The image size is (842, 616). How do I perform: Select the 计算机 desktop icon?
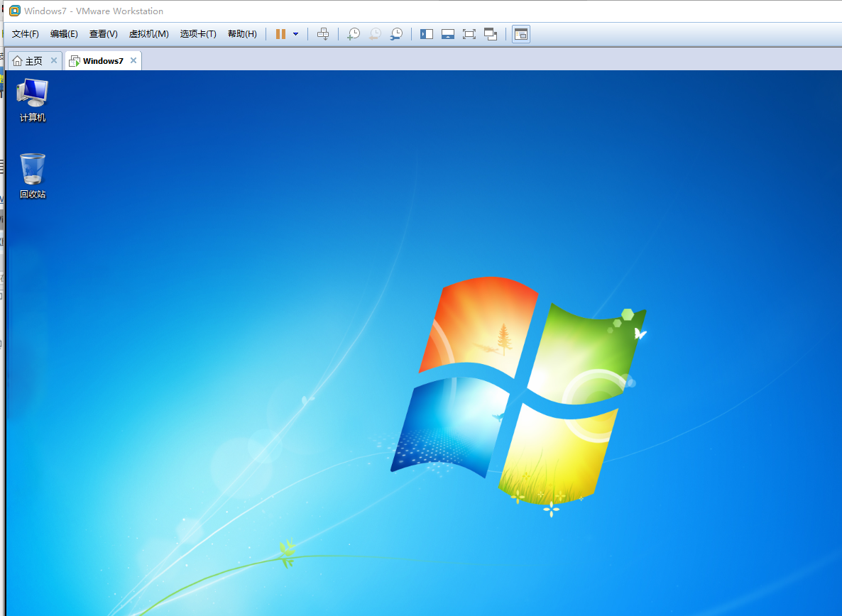pyautogui.click(x=33, y=100)
